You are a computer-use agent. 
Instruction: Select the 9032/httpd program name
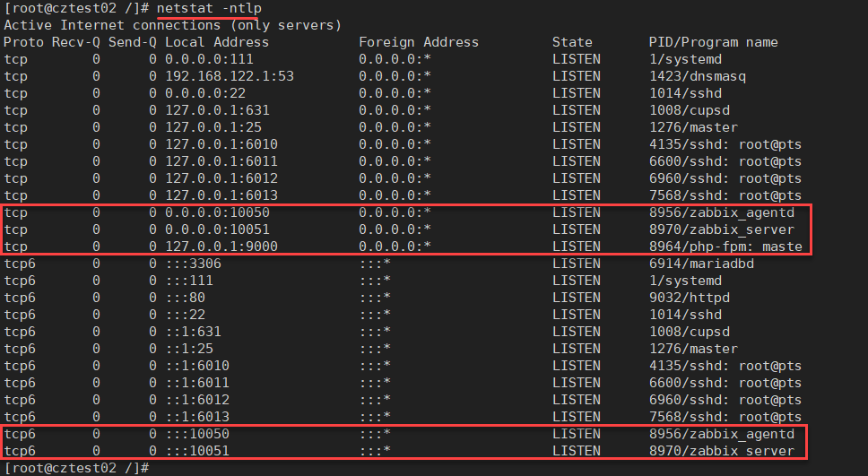click(690, 298)
